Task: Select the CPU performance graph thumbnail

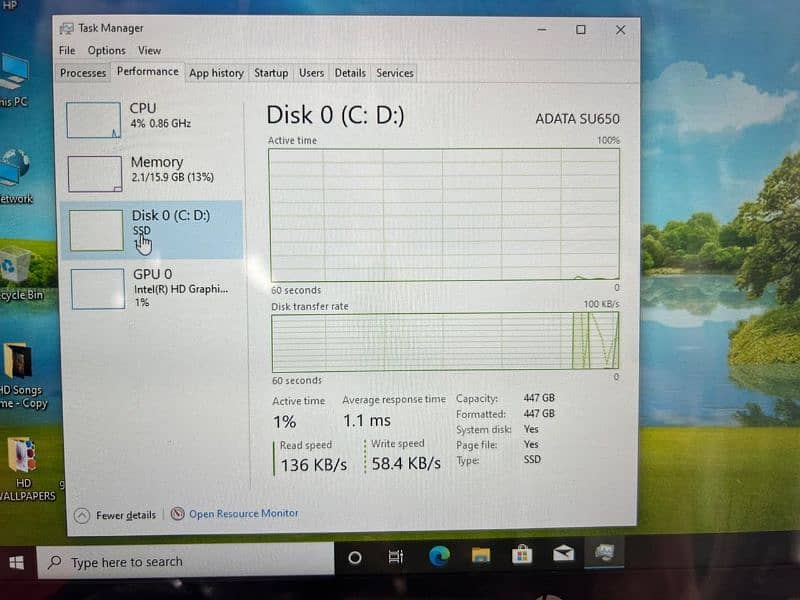Action: (x=93, y=120)
